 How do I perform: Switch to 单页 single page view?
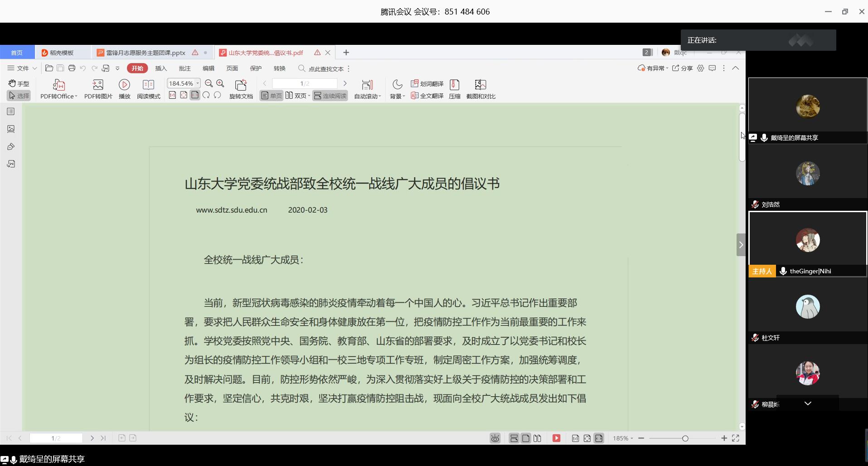[272, 96]
